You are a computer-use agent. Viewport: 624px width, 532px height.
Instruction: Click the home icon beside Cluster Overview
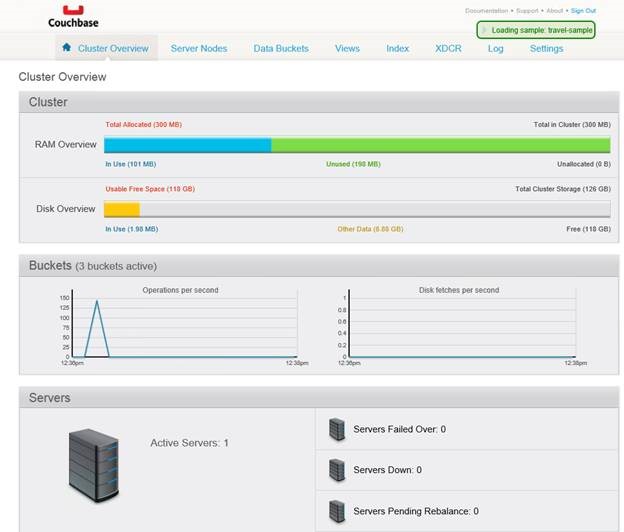tap(66, 48)
